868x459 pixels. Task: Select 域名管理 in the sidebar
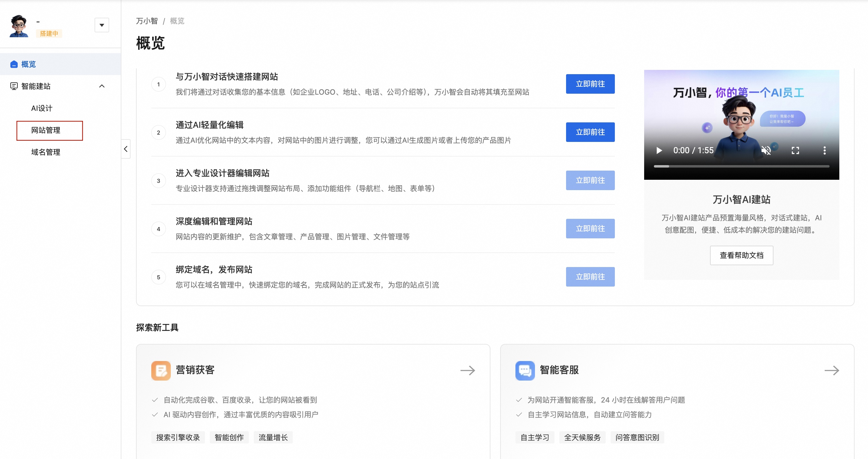pos(45,152)
